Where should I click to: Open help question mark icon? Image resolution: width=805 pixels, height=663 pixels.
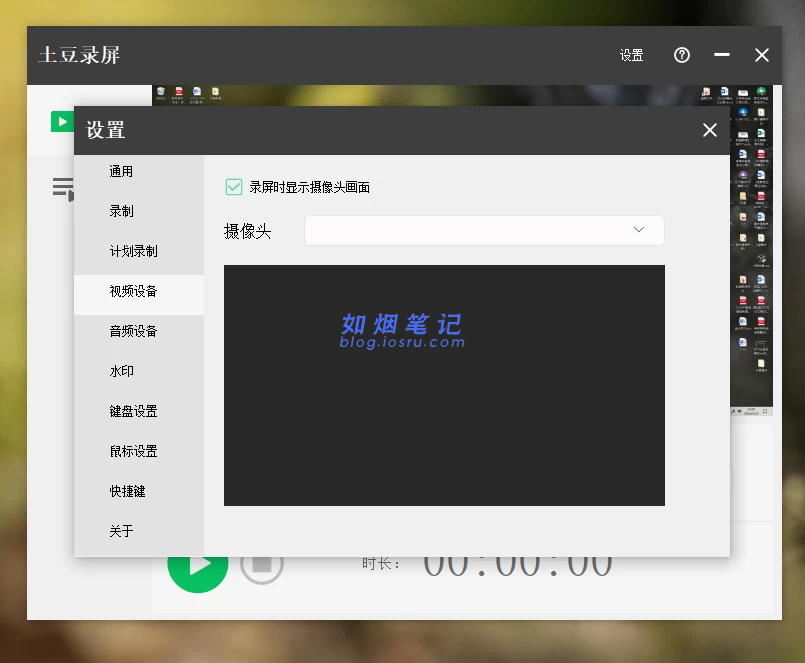682,55
